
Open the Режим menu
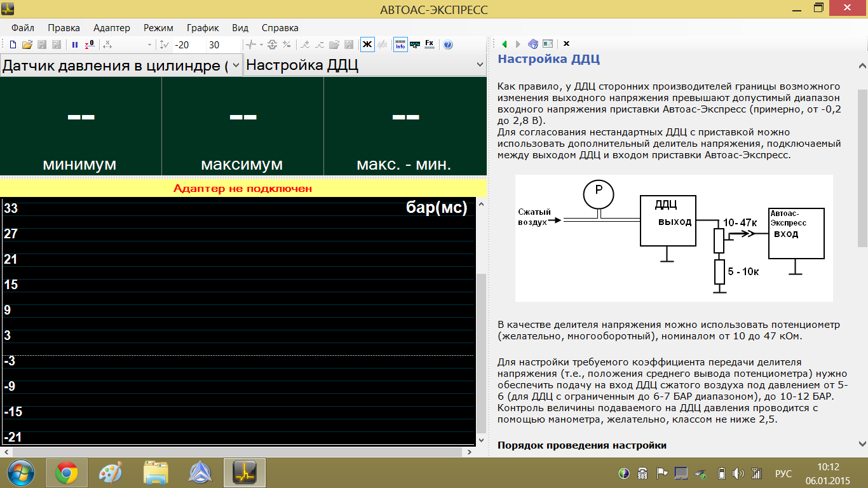point(158,28)
